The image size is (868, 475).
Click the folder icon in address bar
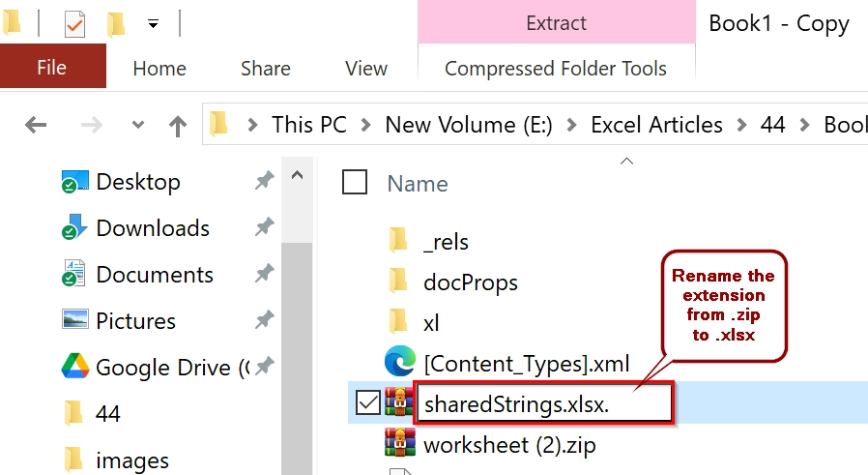point(218,124)
